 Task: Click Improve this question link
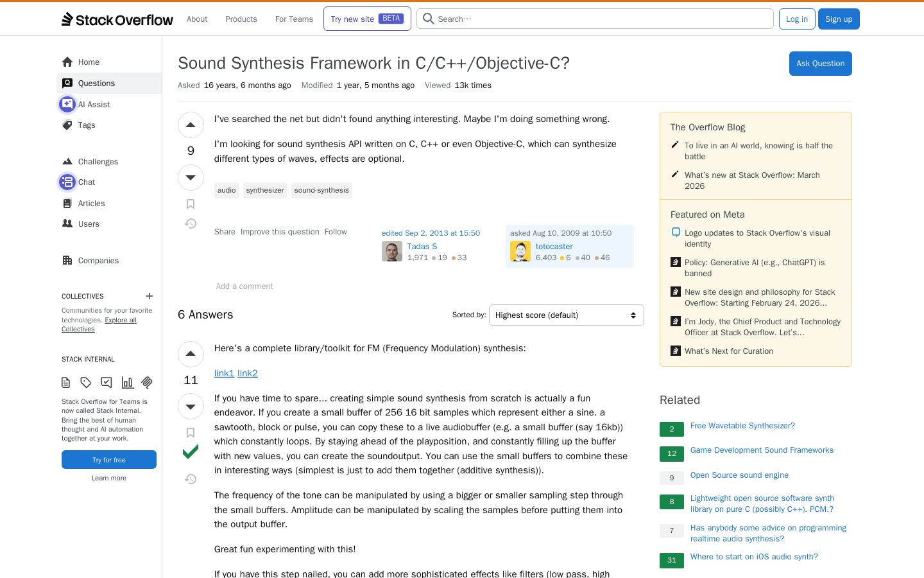pyautogui.click(x=280, y=232)
